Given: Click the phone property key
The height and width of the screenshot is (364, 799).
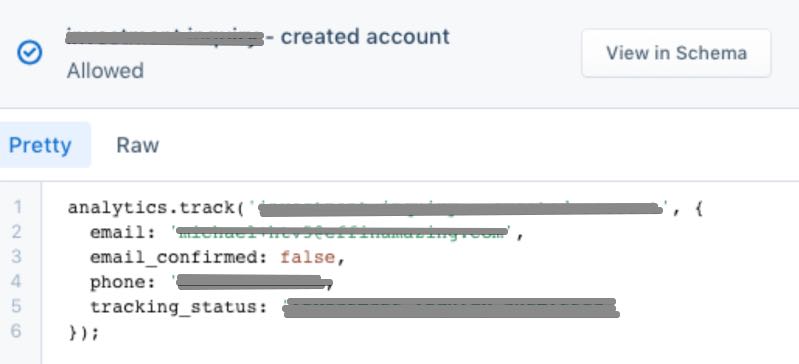Looking at the screenshot, I should click(122, 282).
